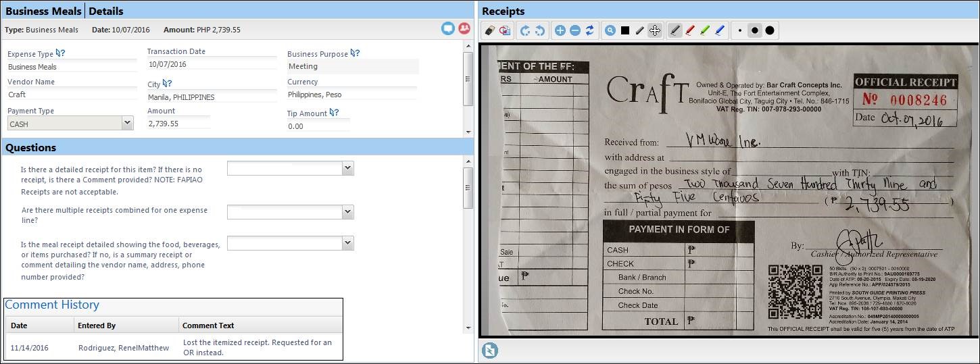980x364 pixels.
Task: Expand the multiple receipts question dropdown
Action: pos(347,213)
